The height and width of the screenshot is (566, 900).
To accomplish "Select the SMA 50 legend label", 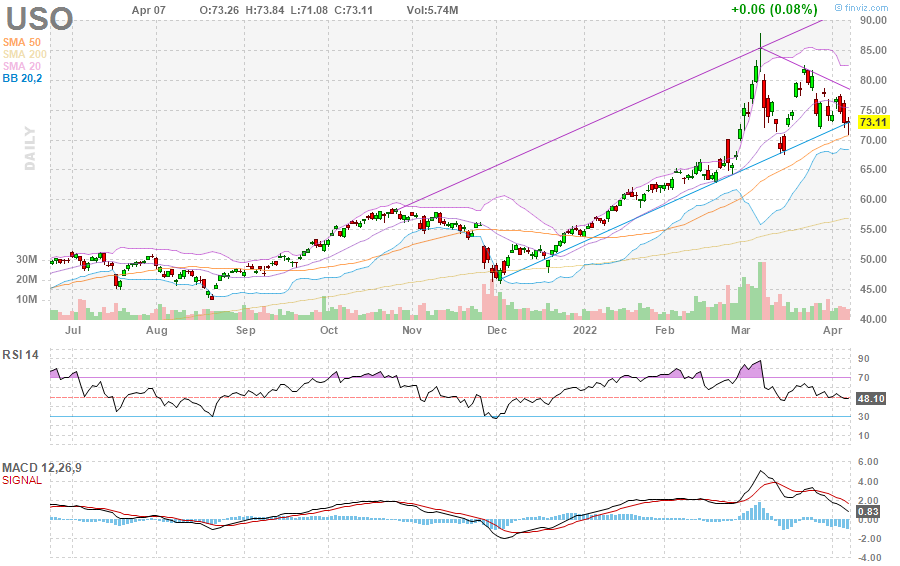I will tap(22, 42).
